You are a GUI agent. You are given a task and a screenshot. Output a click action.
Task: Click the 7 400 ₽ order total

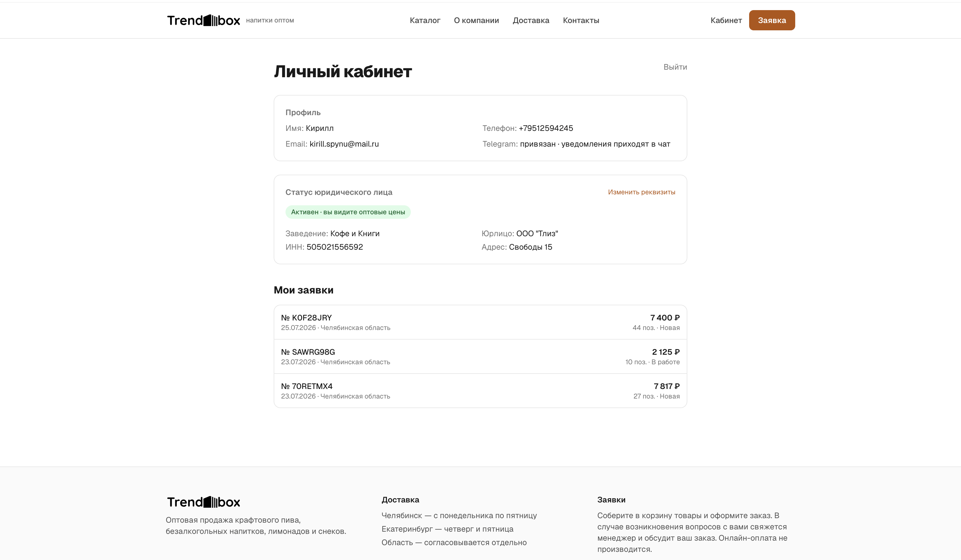tap(665, 318)
